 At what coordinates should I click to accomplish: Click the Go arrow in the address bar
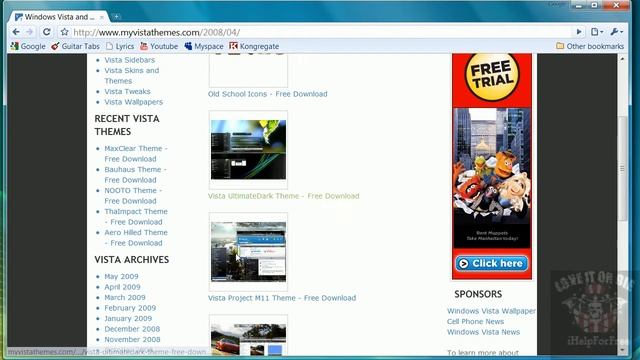tap(579, 32)
